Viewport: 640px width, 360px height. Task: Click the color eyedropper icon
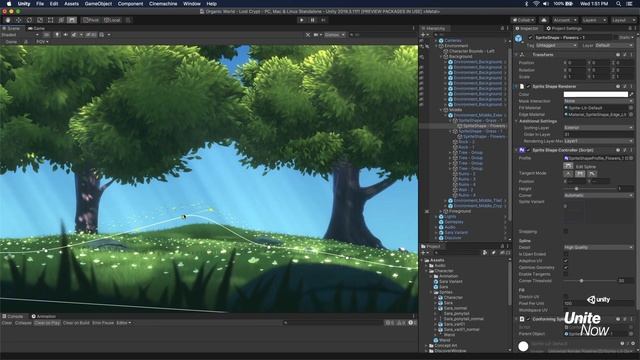(x=631, y=94)
